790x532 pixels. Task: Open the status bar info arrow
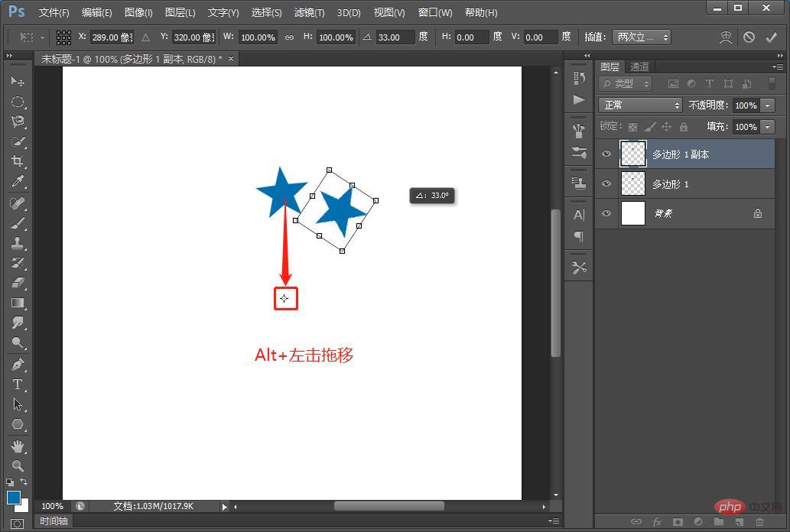coord(224,507)
